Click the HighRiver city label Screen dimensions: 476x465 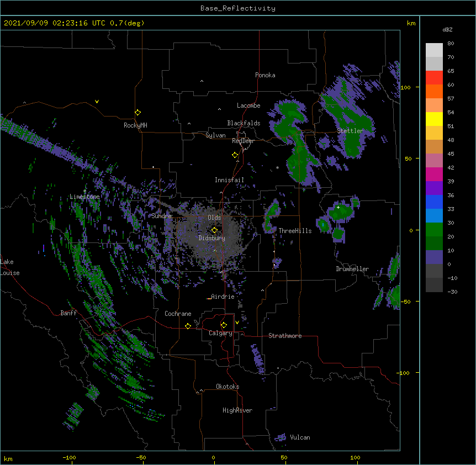tap(237, 410)
